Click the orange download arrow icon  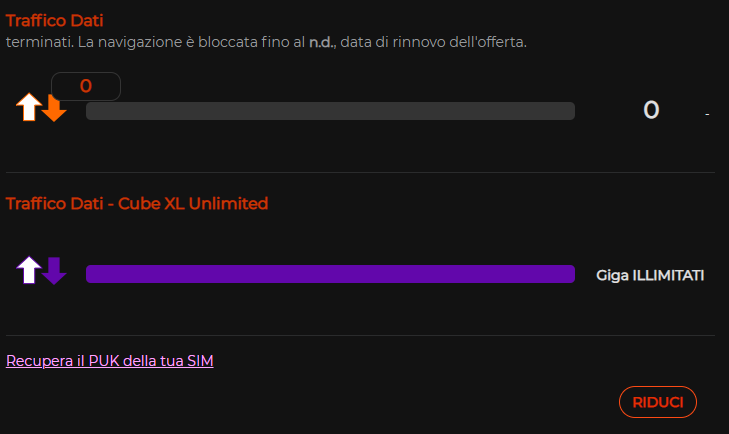pos(54,109)
